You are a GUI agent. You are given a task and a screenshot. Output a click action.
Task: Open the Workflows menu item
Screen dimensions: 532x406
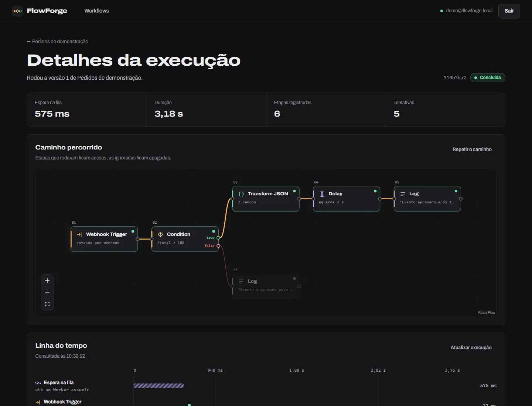point(96,11)
